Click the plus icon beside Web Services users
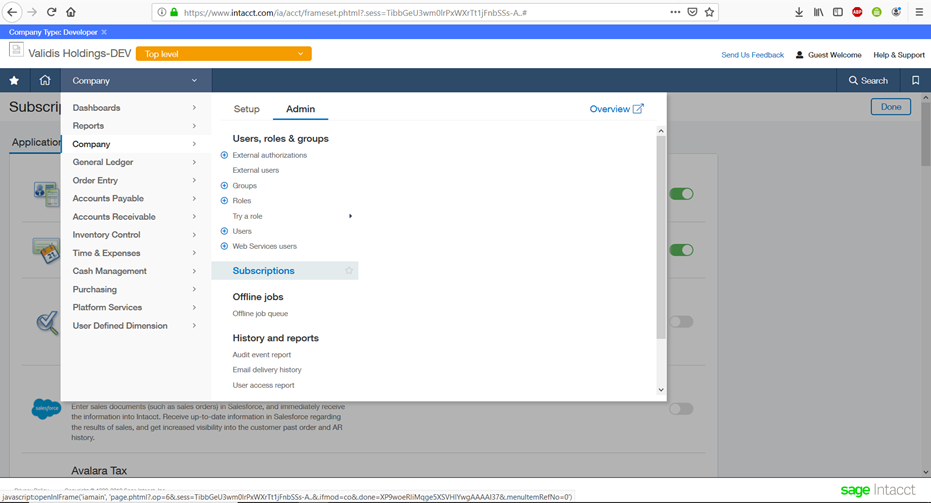Screen dimensions: 931x503 (x=224, y=246)
